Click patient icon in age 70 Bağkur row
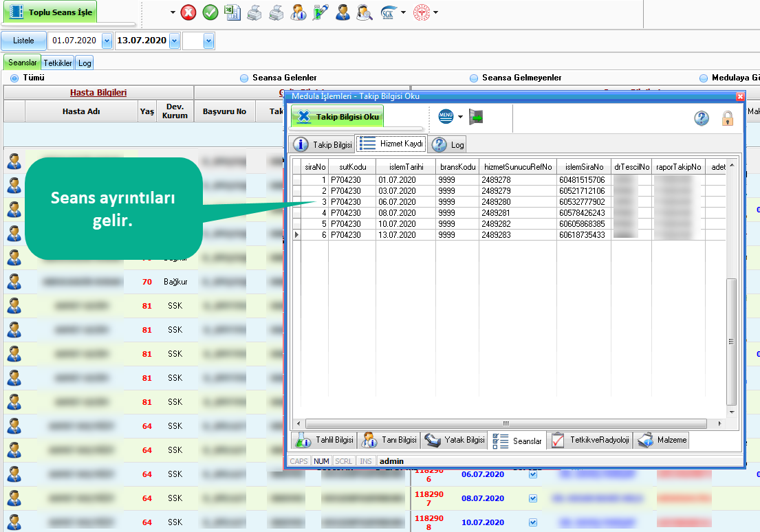 coord(14,282)
